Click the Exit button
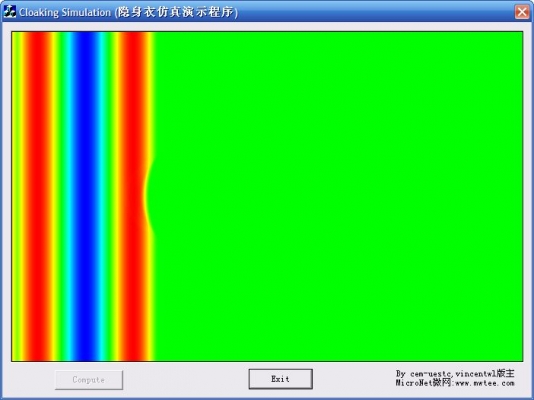Image resolution: width=534 pixels, height=400 pixels. point(281,379)
